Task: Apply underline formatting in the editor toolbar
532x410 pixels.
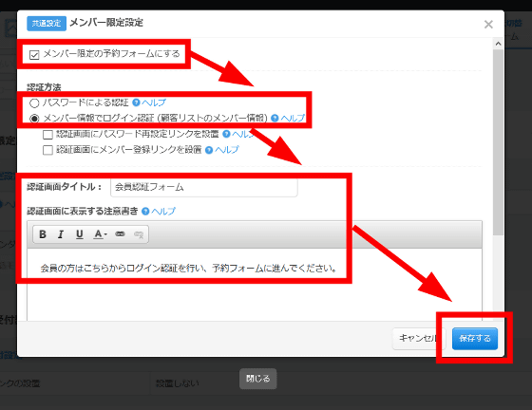Action: [x=80, y=234]
